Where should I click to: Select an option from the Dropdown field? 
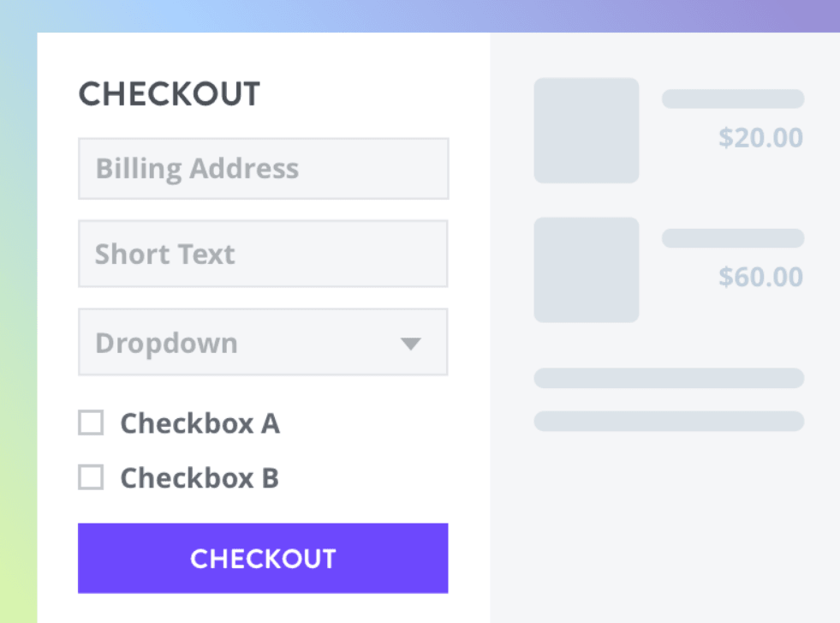tap(263, 342)
